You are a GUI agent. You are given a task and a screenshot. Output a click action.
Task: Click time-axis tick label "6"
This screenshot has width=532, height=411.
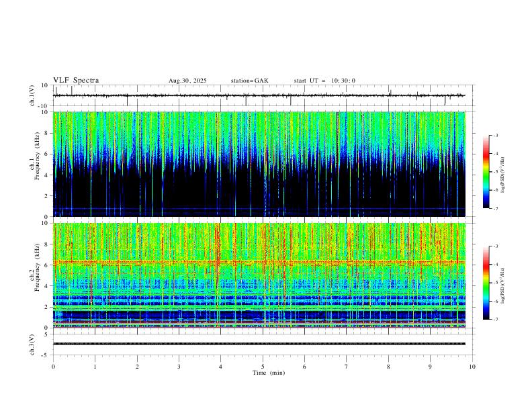click(305, 367)
